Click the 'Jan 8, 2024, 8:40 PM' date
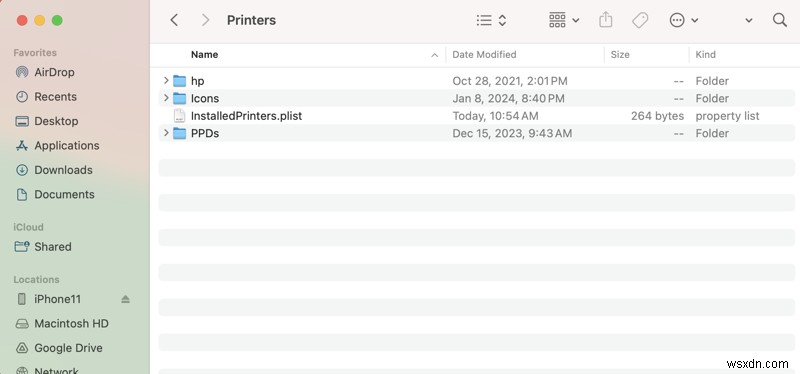The height and width of the screenshot is (374, 800). tap(508, 98)
